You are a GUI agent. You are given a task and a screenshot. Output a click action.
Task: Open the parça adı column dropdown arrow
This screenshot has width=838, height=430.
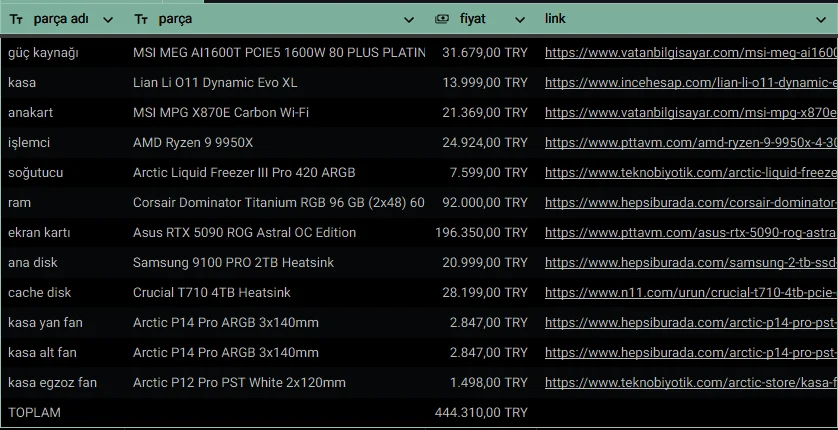point(108,20)
